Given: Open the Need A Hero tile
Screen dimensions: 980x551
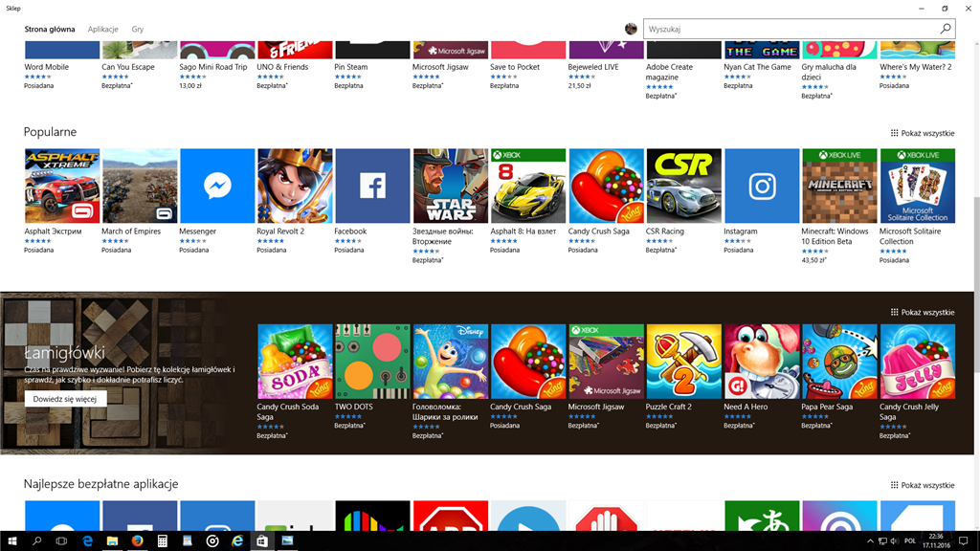Looking at the screenshot, I should (762, 361).
